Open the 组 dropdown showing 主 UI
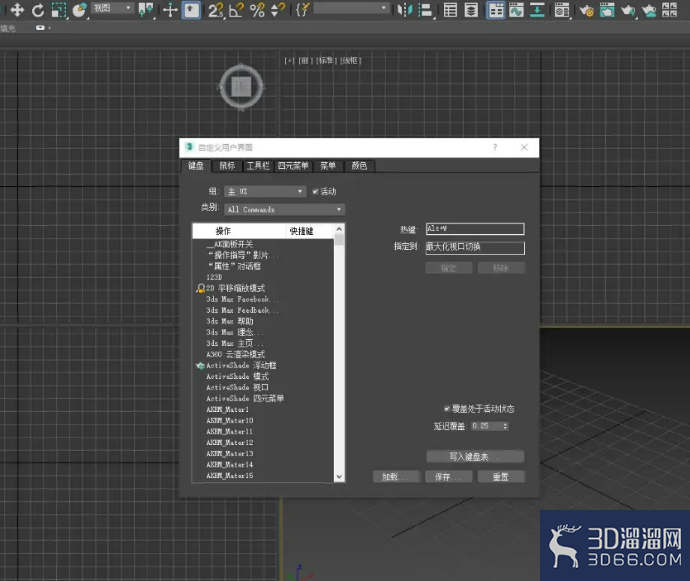 (265, 191)
